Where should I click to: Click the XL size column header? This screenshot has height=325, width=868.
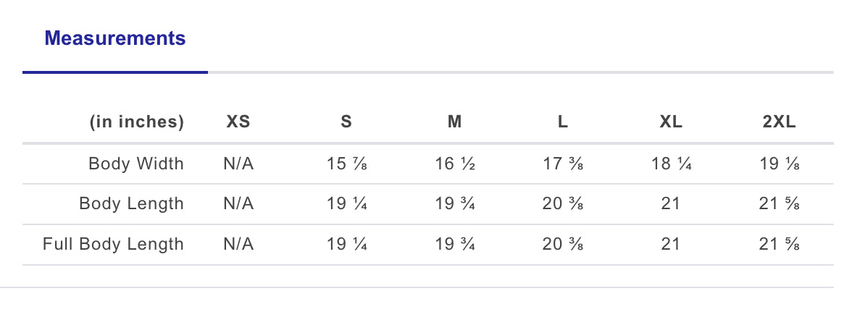point(671,122)
